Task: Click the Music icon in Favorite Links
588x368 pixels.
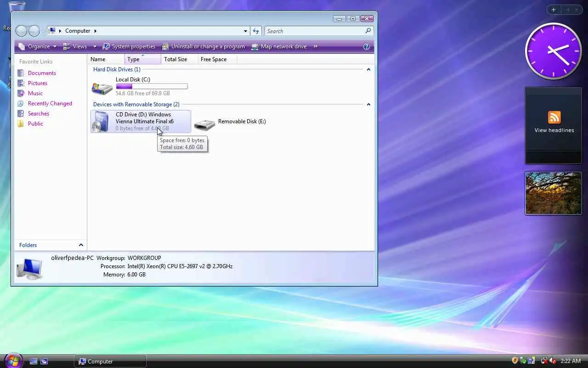Action: click(x=21, y=93)
